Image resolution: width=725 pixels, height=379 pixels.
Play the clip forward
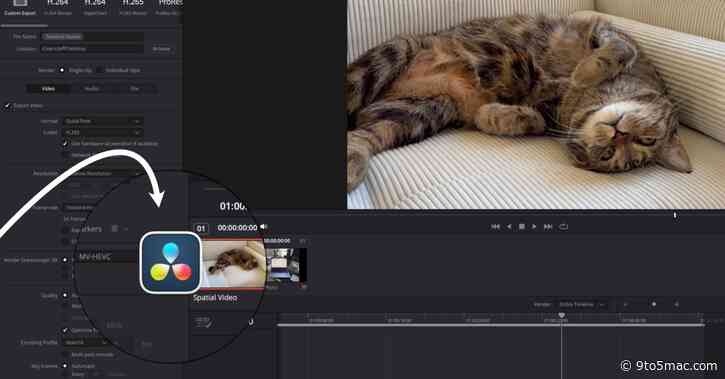534,227
